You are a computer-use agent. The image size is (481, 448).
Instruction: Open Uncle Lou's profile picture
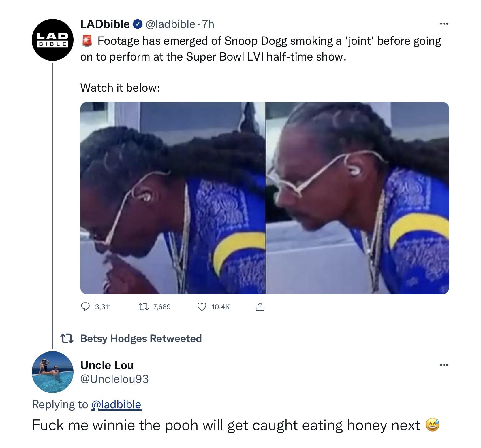tap(52, 372)
